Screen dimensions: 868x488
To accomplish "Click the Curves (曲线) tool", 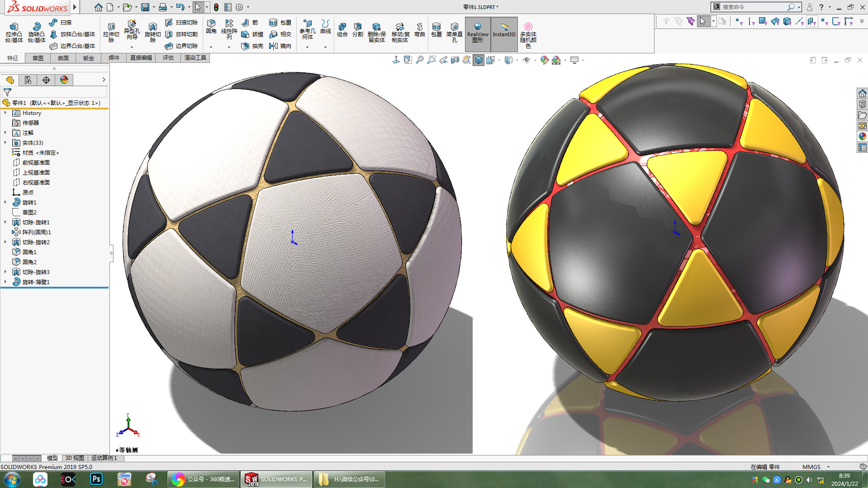I will pos(326,27).
